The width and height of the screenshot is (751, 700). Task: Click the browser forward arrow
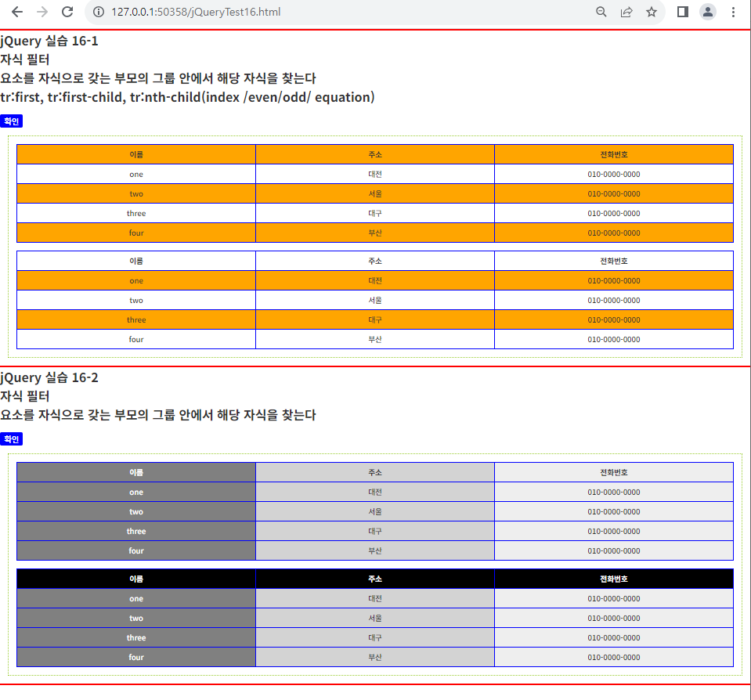coord(42,12)
